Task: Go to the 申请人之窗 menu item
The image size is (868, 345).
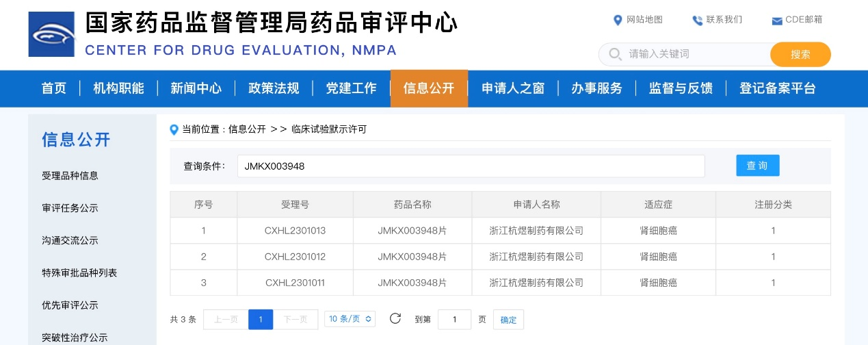Action: click(x=512, y=88)
